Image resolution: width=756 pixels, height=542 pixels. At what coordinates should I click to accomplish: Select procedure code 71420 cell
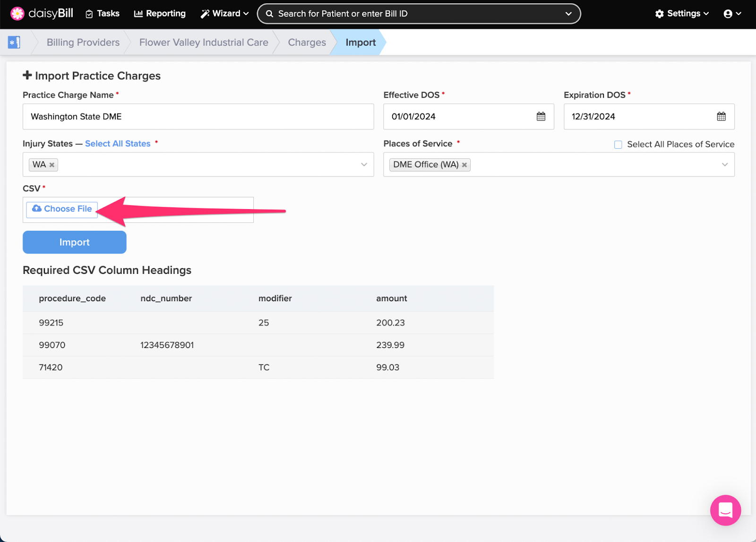pos(51,367)
